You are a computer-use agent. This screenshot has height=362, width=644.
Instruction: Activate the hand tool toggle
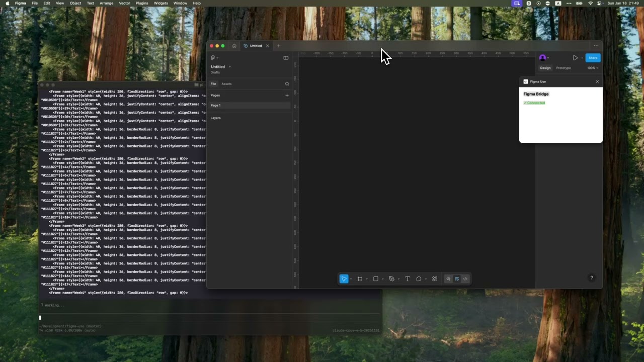pyautogui.click(x=448, y=279)
